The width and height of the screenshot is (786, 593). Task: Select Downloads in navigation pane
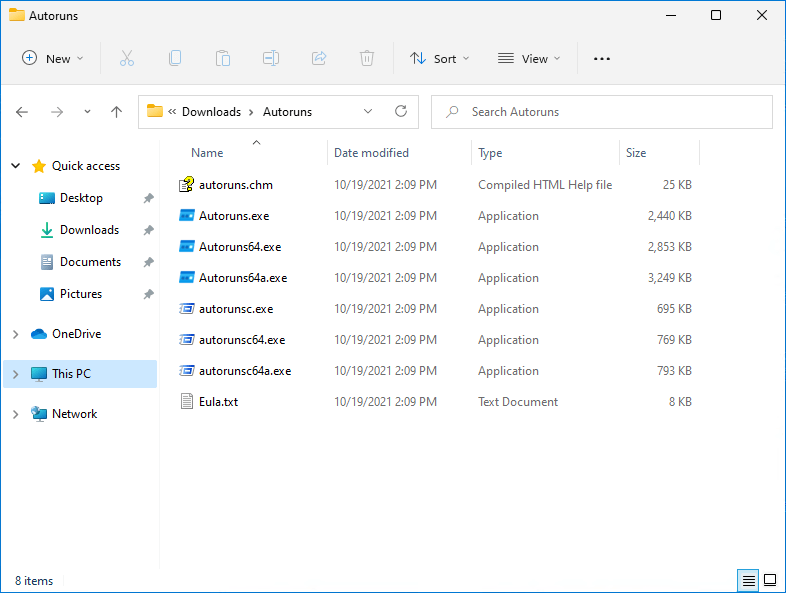point(89,230)
